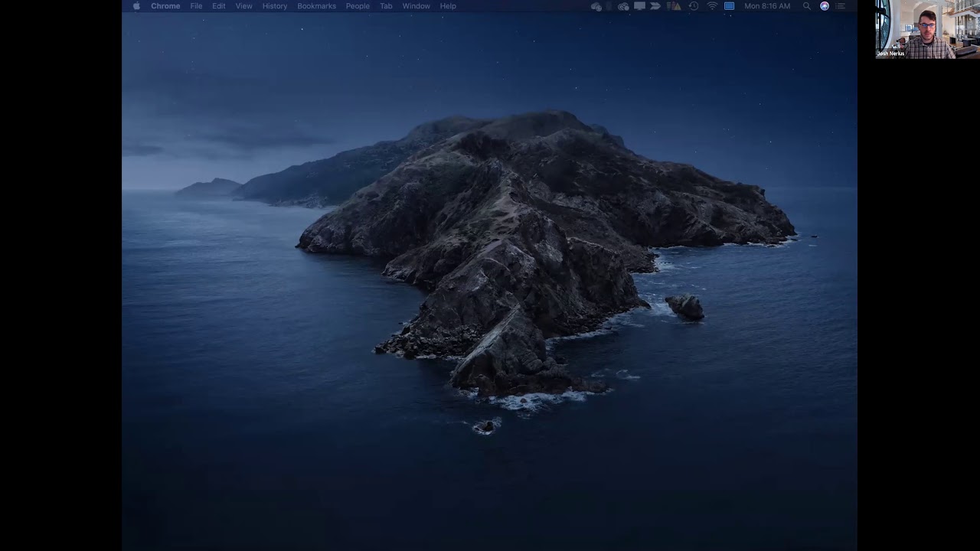980x551 pixels.
Task: Click the double-arrow menu bar icon
Action: point(655,6)
